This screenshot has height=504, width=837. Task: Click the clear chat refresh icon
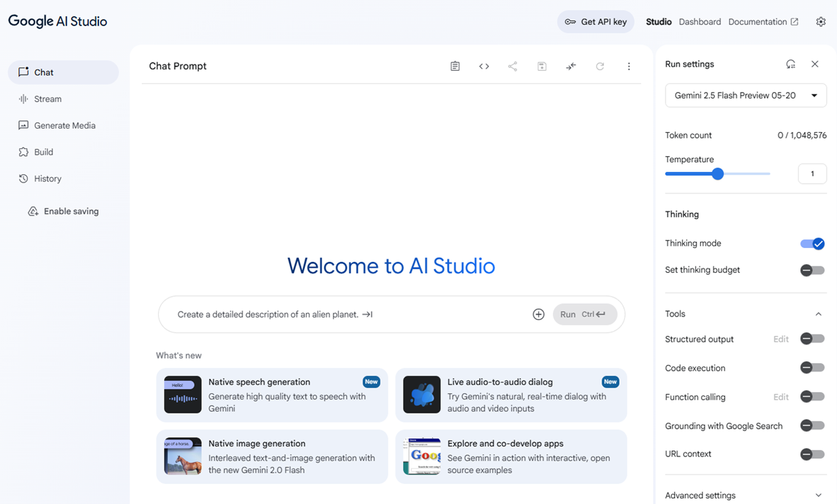(600, 66)
